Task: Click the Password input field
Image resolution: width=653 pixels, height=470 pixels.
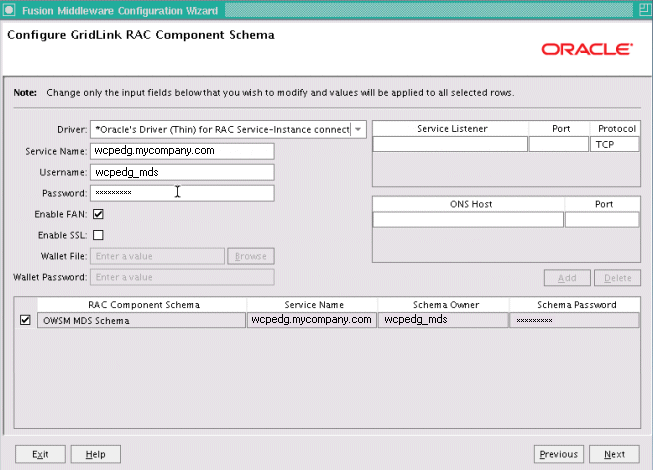Action: (182, 193)
